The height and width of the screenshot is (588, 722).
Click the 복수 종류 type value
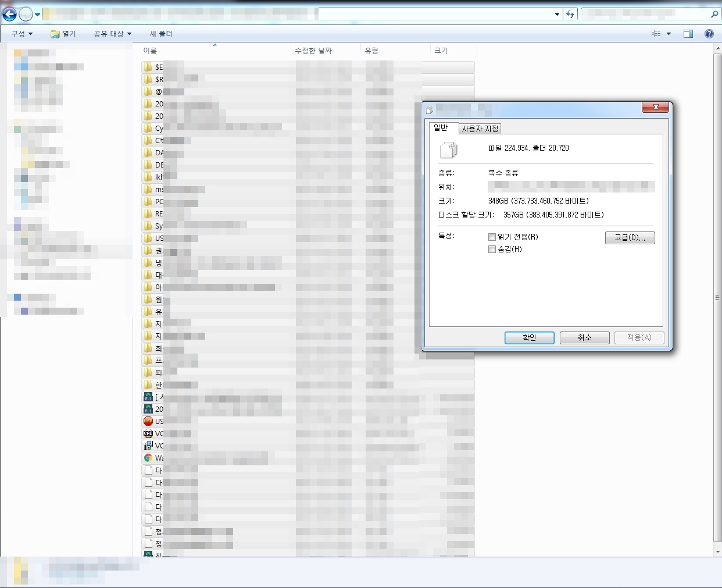click(x=503, y=173)
